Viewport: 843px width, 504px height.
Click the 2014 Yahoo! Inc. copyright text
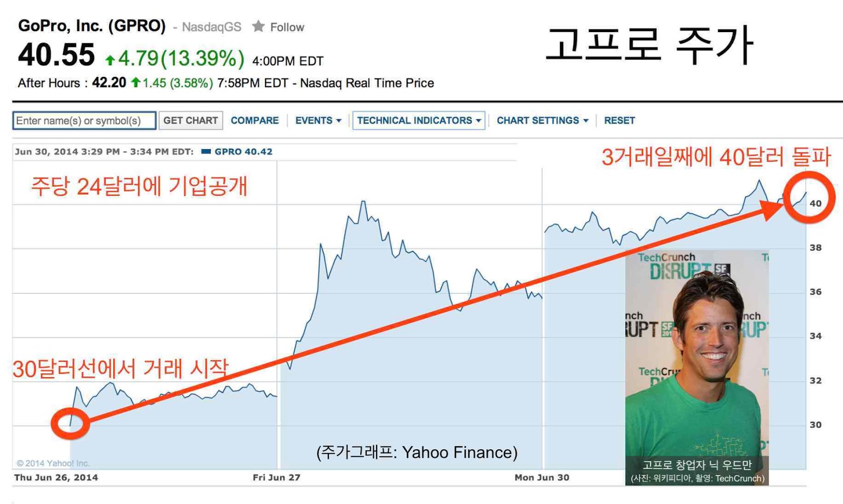53,463
